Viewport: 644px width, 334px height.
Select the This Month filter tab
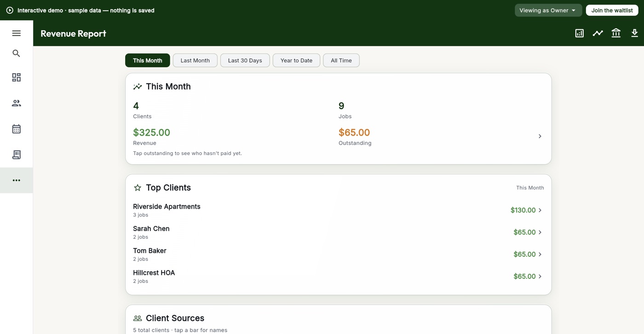147,60
